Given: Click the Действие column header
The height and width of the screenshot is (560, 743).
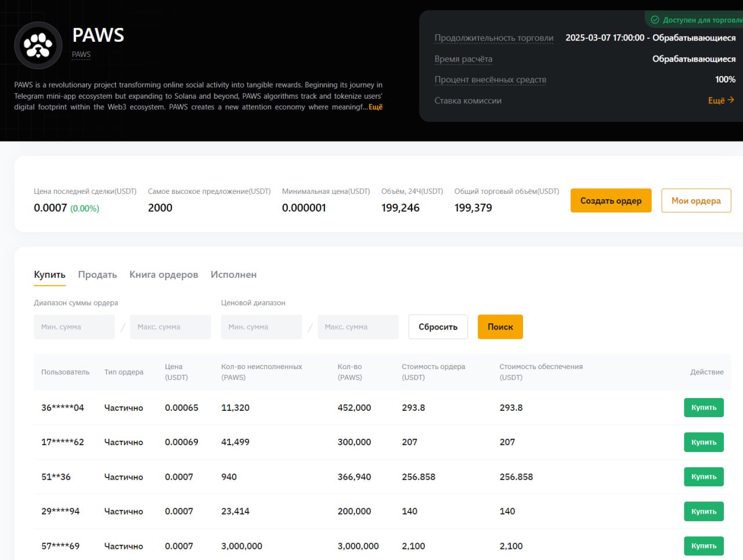Looking at the screenshot, I should [707, 372].
